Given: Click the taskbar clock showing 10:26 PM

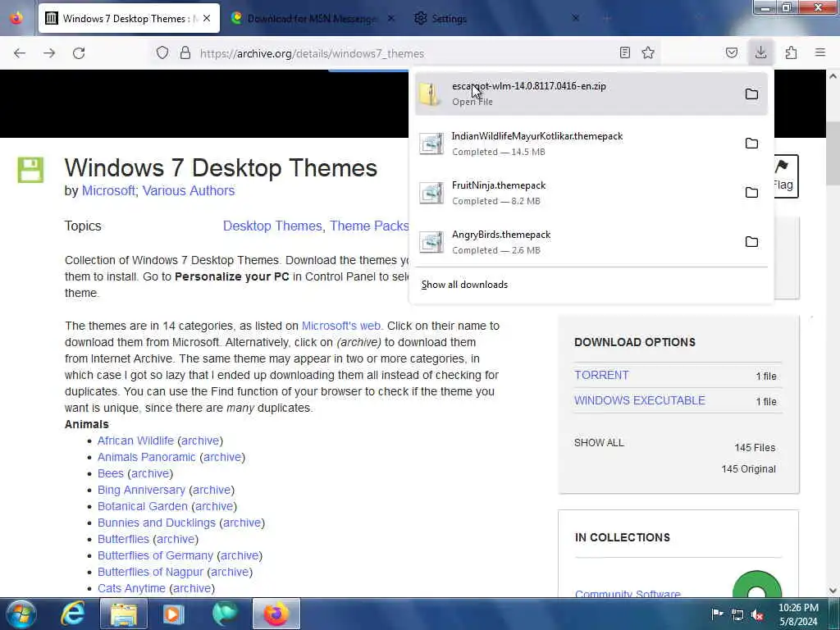Looking at the screenshot, I should (798, 614).
